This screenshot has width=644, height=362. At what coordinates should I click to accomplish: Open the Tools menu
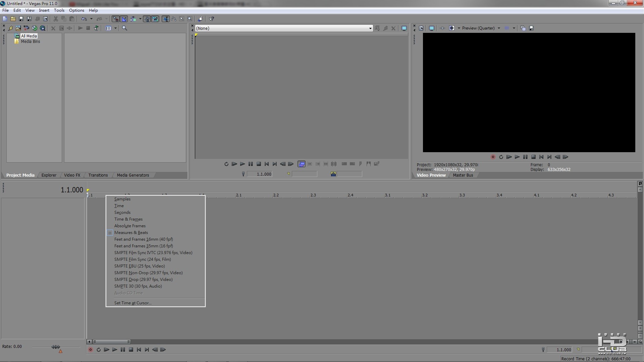tap(59, 10)
